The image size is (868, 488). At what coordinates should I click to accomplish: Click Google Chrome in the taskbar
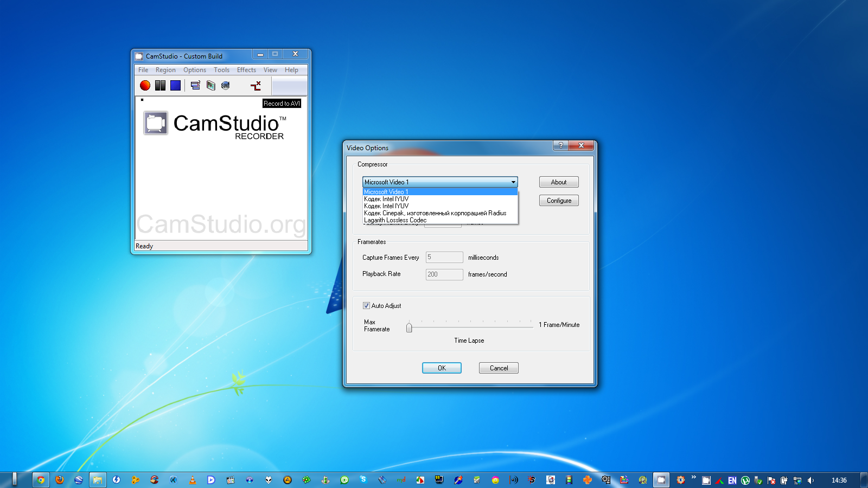click(41, 480)
